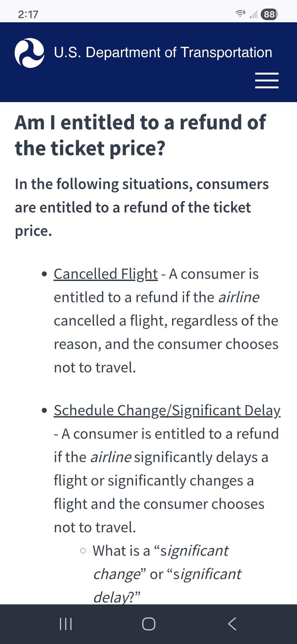
Task: Tap the Android back arrow
Action: tap(232, 624)
